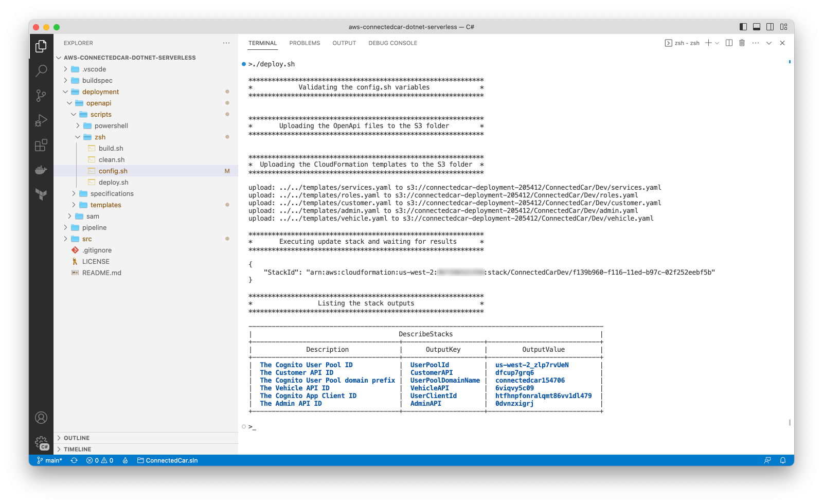Click the us-west-2_zlp7rvUeN output value
823x504 pixels.
tap(532, 365)
